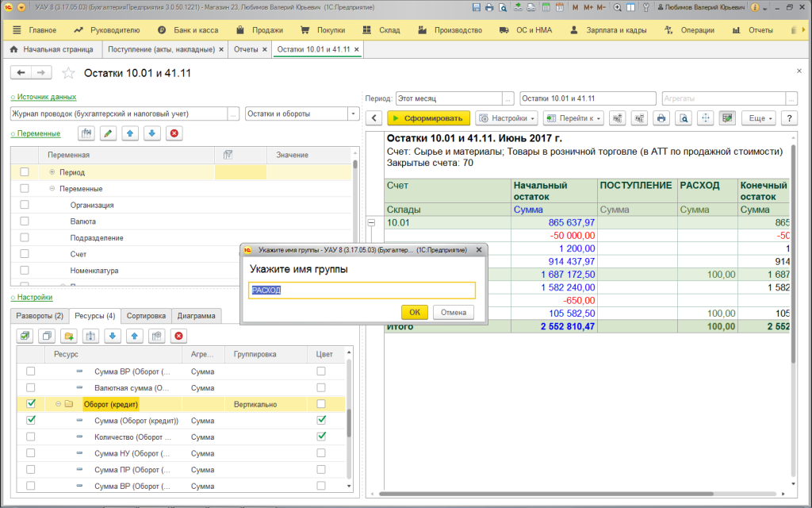Screen dimensions: 812x508
Task: Click the M+ memory add button
Action: click(x=588, y=8)
